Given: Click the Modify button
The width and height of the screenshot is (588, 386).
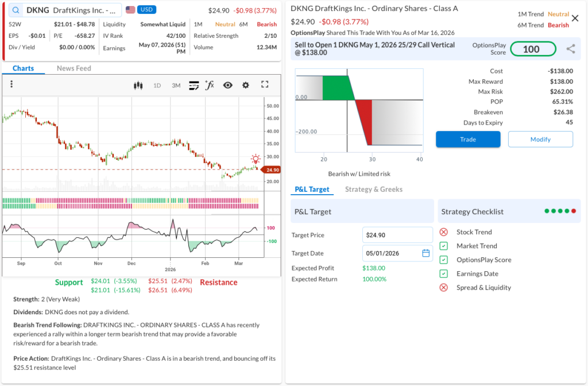Looking at the screenshot, I should (540, 139).
